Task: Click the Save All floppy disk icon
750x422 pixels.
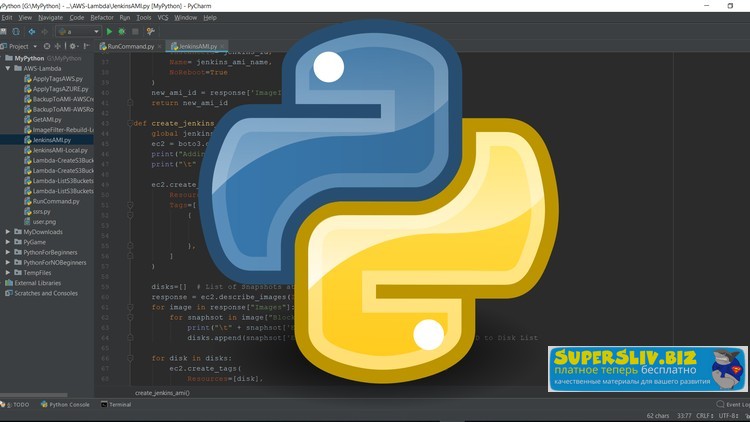Action: click(3, 32)
